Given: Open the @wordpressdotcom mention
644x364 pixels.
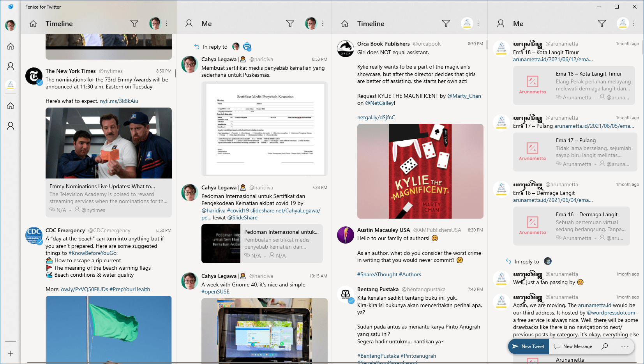Looking at the screenshot, I should tap(611, 313).
